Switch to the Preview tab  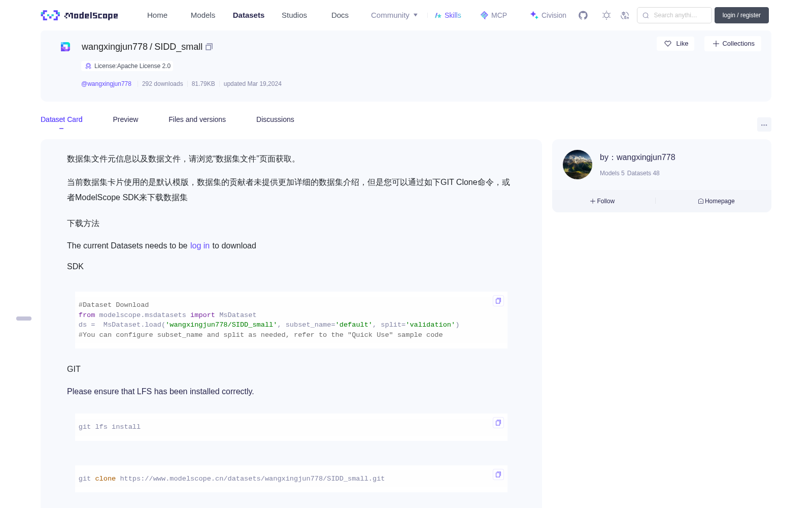[x=125, y=119]
